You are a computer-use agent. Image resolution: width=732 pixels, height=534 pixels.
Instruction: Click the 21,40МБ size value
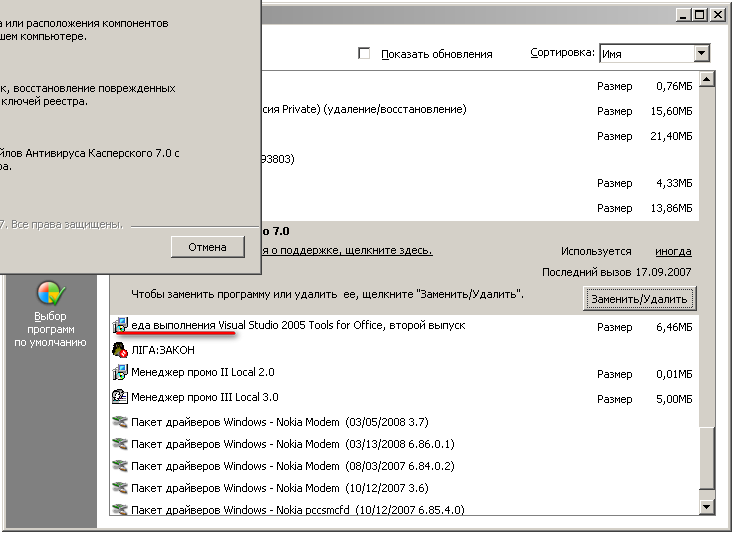click(x=671, y=136)
